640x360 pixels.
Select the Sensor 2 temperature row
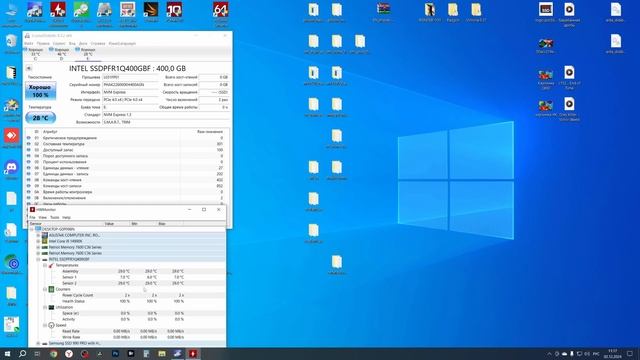[127, 283]
